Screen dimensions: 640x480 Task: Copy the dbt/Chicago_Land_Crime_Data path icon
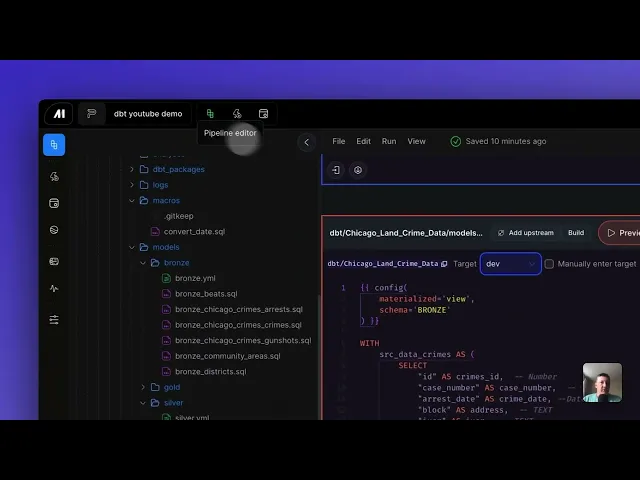click(444, 264)
